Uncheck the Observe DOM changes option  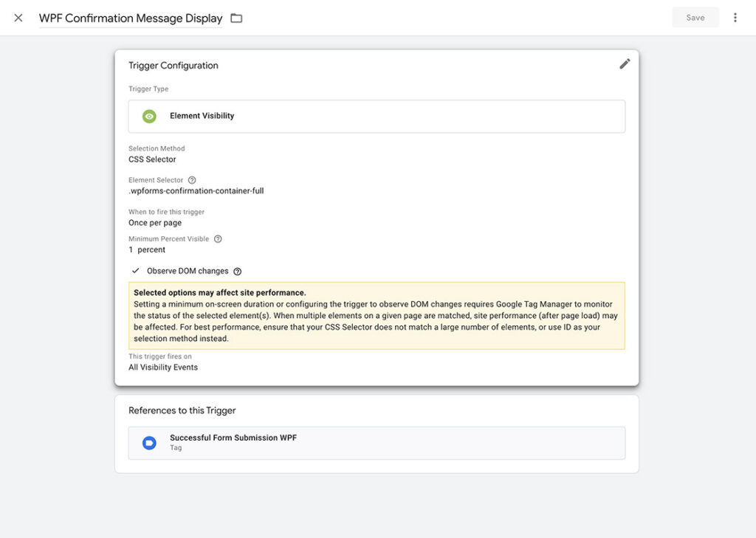coord(136,271)
